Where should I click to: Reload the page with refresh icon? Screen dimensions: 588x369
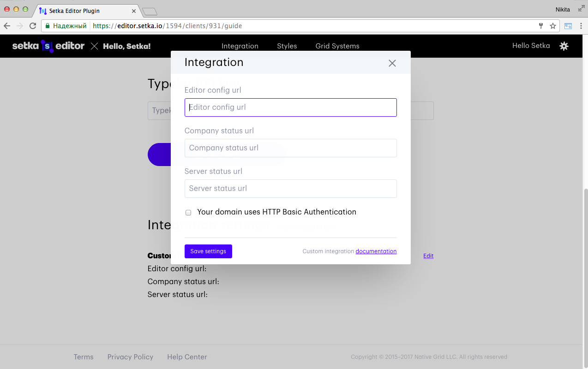click(x=33, y=26)
